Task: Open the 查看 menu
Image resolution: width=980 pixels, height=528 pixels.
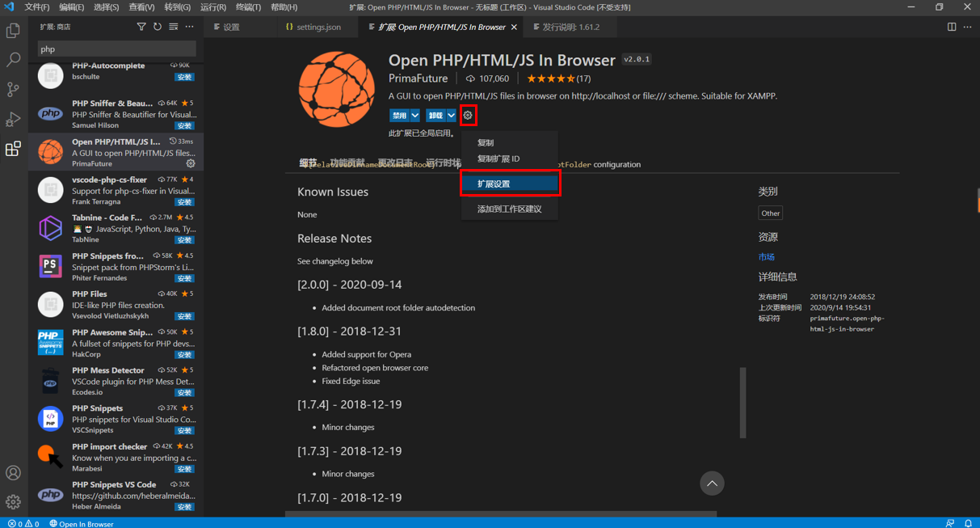Action: (142, 7)
